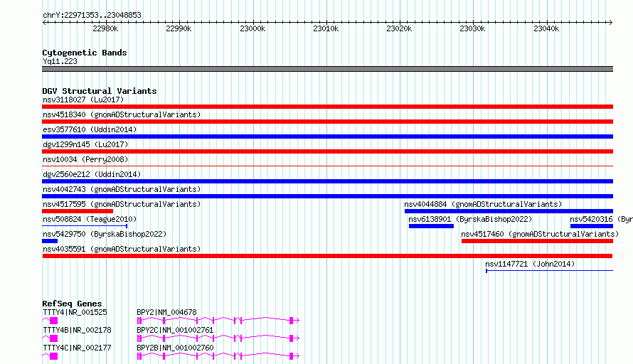Open variant label nsv4518340 (gnomADStructuralVariants)

click(122, 114)
